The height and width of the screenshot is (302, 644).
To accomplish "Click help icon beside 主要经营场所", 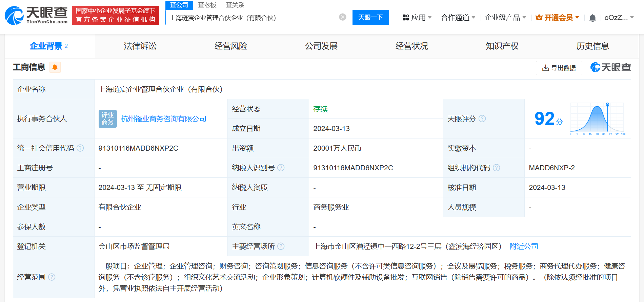I will point(281,246).
